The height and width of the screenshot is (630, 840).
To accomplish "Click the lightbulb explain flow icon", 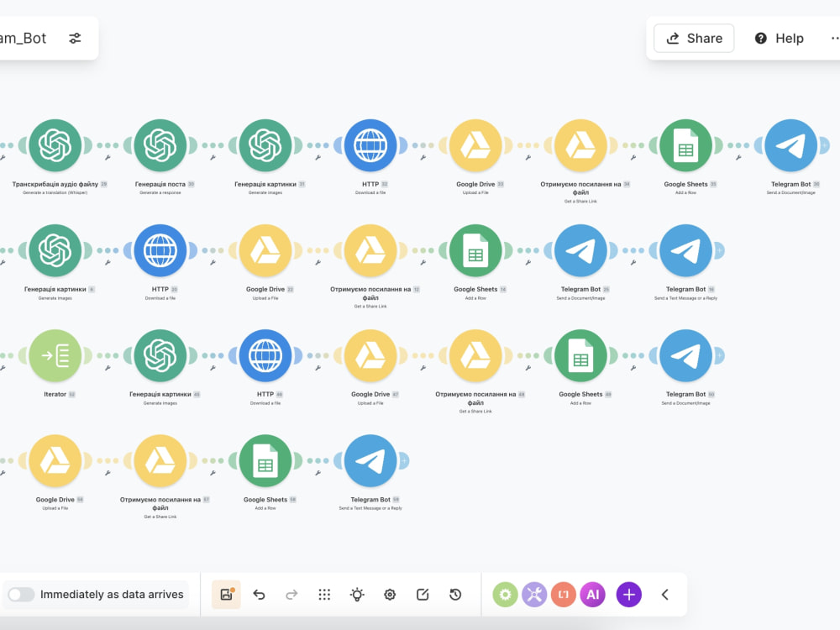I will (x=357, y=594).
